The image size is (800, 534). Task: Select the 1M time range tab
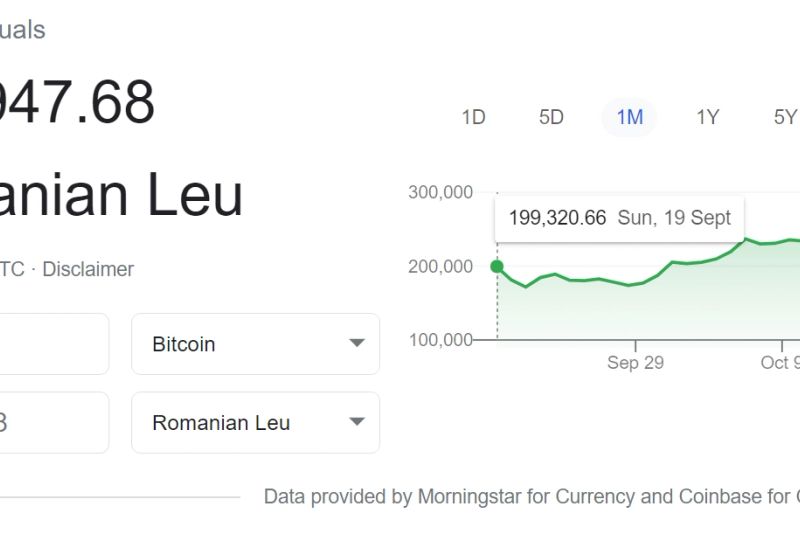tap(629, 117)
